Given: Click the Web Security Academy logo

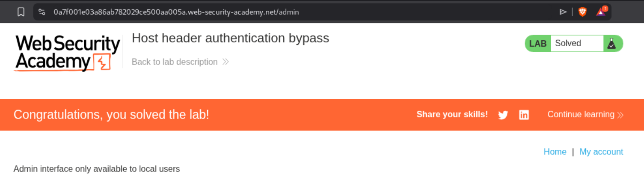Looking at the screenshot, I should (68, 53).
